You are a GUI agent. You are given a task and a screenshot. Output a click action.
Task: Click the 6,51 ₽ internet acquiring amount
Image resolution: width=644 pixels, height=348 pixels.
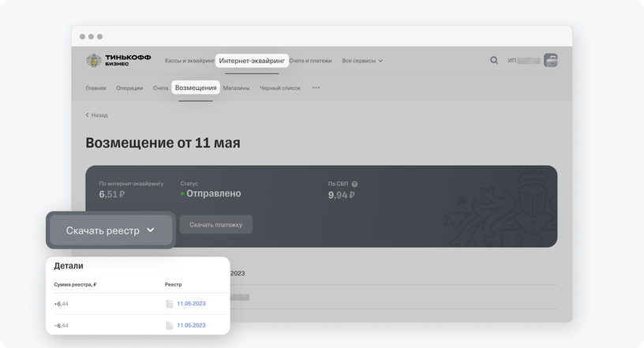[x=112, y=194]
